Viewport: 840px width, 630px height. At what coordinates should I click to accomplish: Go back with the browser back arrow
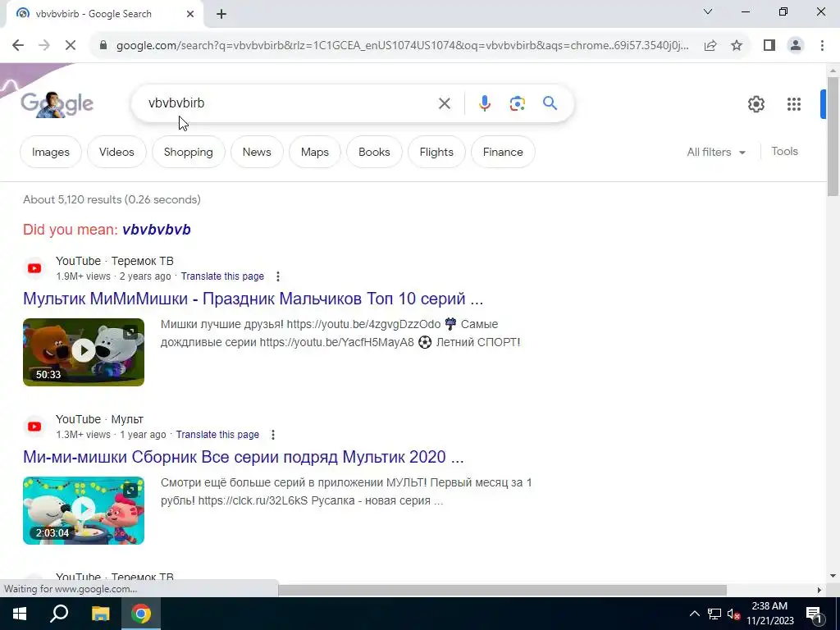[18, 46]
